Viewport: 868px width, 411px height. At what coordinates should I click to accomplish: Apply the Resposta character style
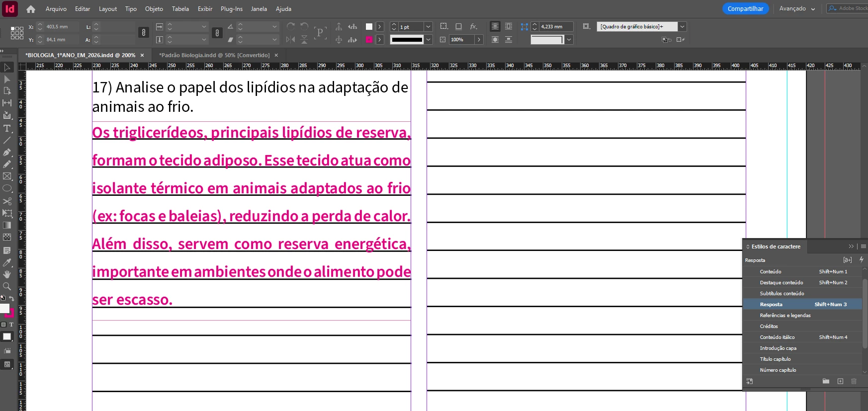tap(802, 304)
